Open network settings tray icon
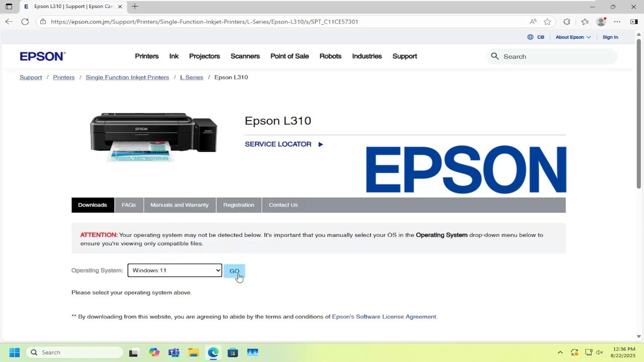This screenshot has width=644, height=362. (x=589, y=352)
